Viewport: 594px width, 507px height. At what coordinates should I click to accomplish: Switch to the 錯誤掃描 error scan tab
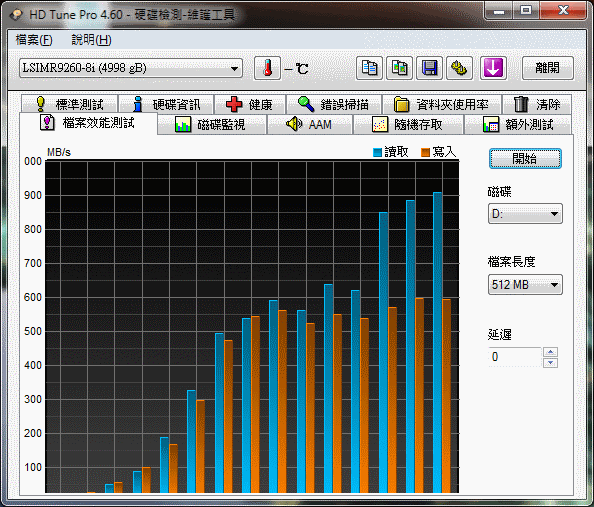click(334, 104)
